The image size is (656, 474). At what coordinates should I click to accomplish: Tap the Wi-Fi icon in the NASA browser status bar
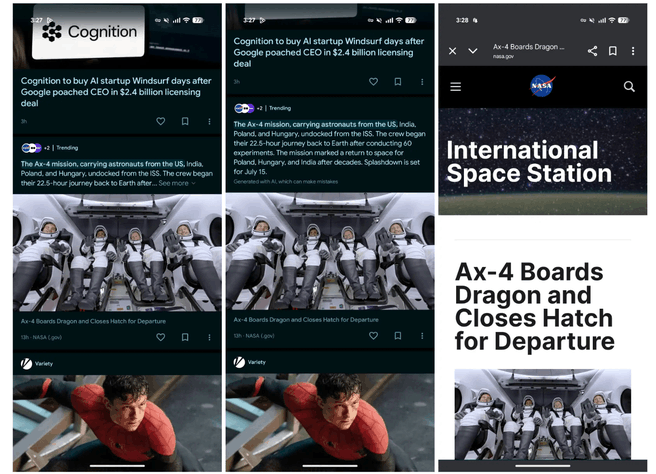612,20
